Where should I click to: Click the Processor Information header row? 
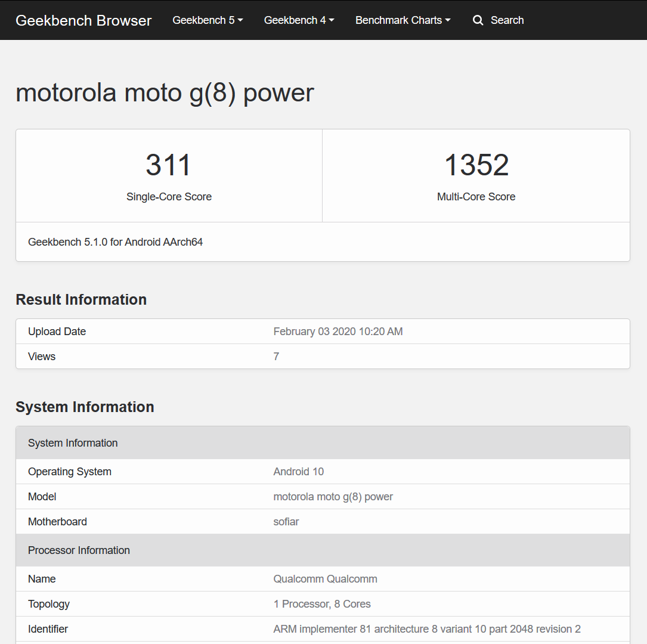coord(323,550)
